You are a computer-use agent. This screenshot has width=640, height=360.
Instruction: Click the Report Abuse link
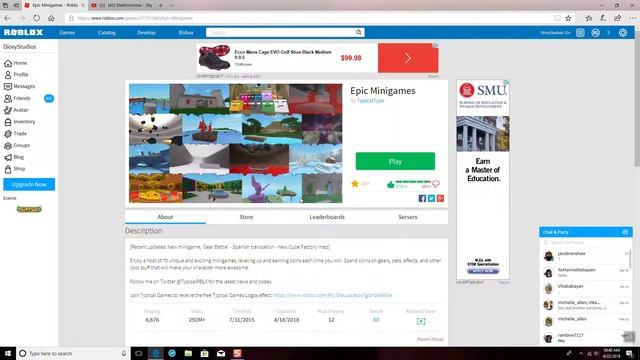tap(430, 339)
